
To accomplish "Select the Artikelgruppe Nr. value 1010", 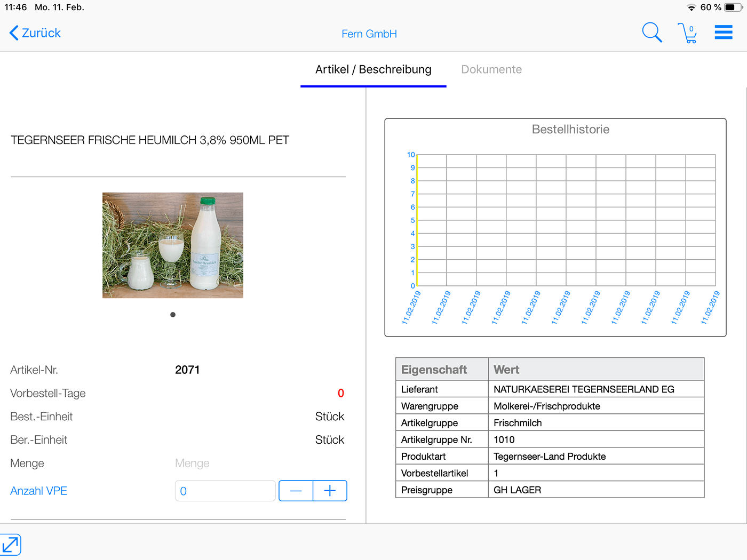I will click(597, 439).
